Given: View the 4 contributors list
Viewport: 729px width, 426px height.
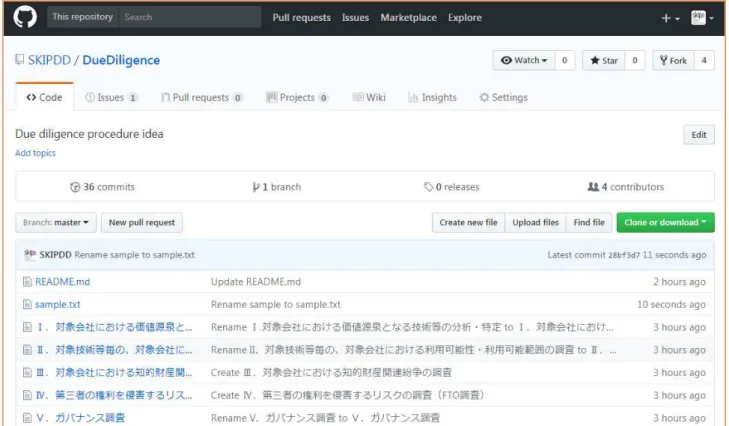Looking at the screenshot, I should pyautogui.click(x=626, y=187).
